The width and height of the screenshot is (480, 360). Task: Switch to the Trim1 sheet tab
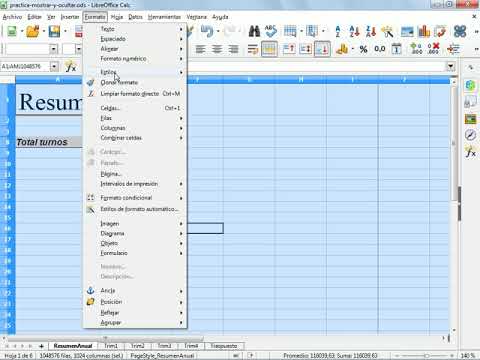[x=111, y=346]
